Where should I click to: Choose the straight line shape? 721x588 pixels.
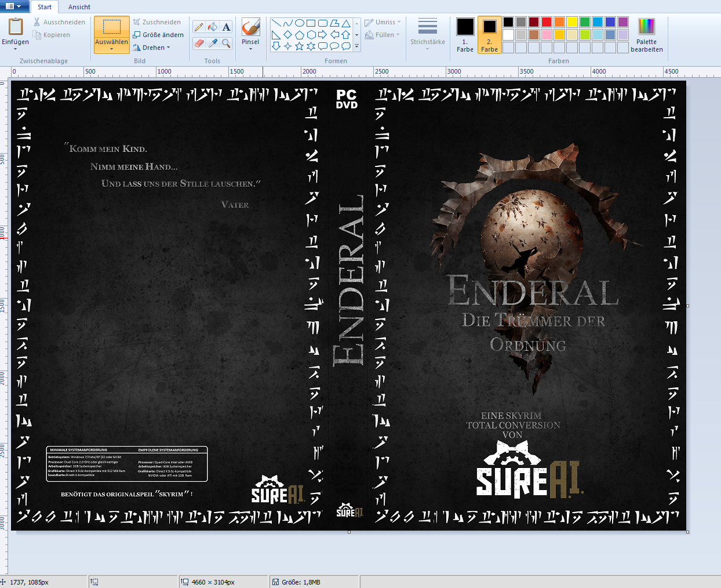pos(276,23)
